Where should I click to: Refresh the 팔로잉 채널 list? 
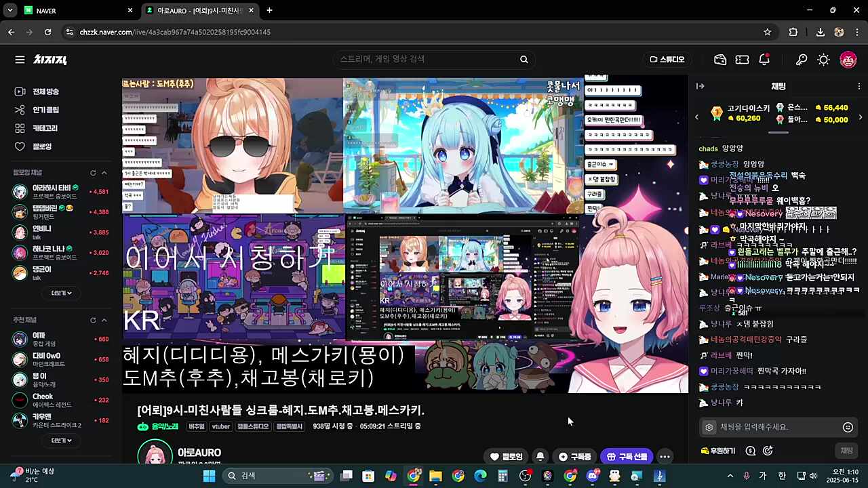pyautogui.click(x=93, y=173)
